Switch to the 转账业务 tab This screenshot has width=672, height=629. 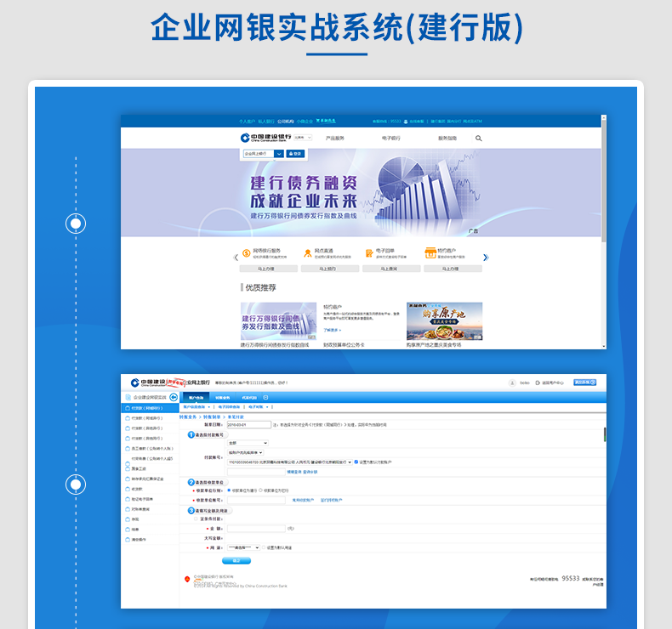click(x=222, y=397)
